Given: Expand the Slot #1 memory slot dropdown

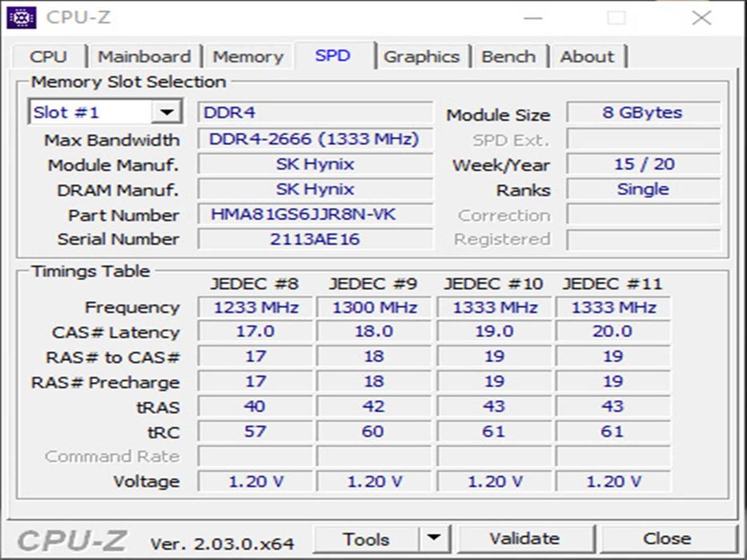Looking at the screenshot, I should [x=167, y=112].
